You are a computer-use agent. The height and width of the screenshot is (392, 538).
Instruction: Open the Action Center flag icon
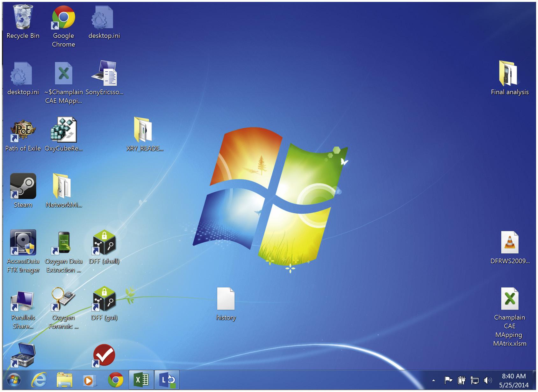(x=448, y=380)
